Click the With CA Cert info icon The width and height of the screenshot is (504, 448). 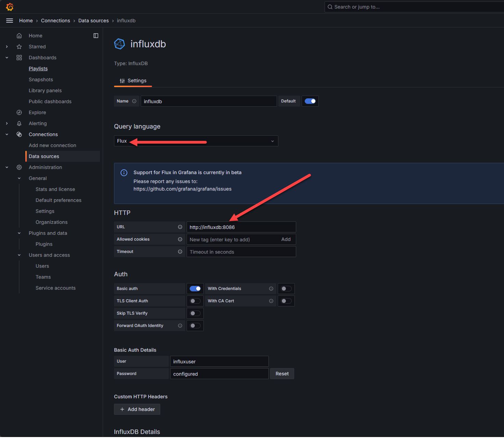click(x=271, y=301)
